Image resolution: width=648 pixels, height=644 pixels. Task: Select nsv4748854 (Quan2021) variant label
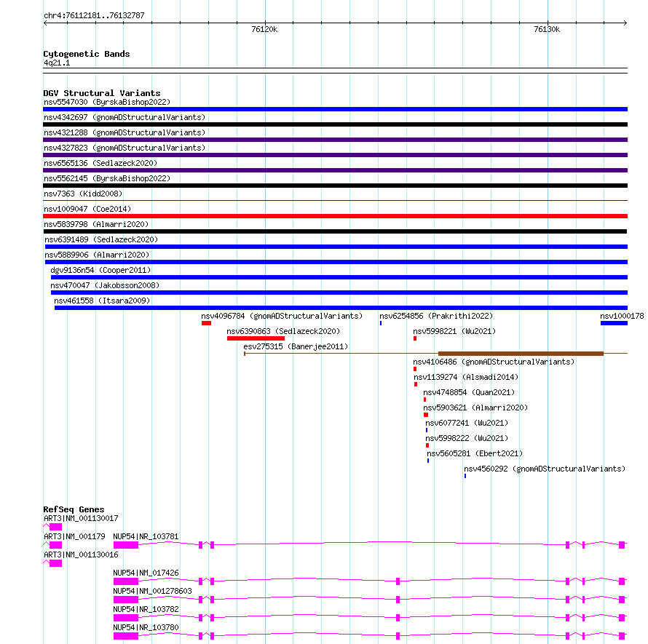pos(469,392)
